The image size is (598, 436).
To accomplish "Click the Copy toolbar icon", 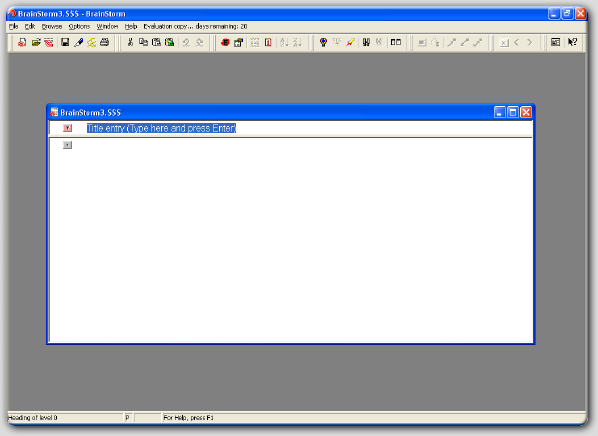I will [x=143, y=42].
